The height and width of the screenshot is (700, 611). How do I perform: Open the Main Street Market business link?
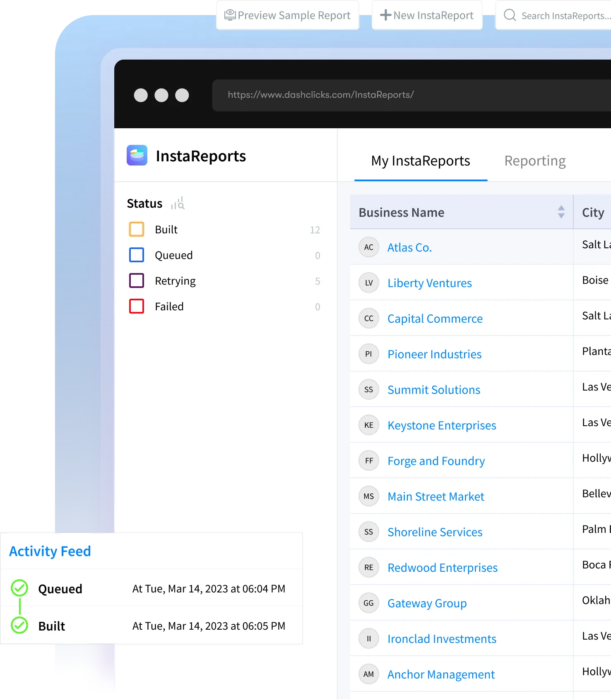(436, 496)
